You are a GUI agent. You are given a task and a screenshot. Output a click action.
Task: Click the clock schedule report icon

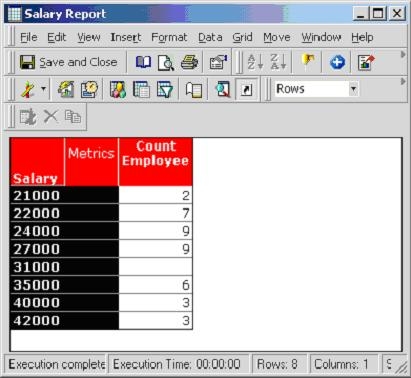[x=89, y=89]
